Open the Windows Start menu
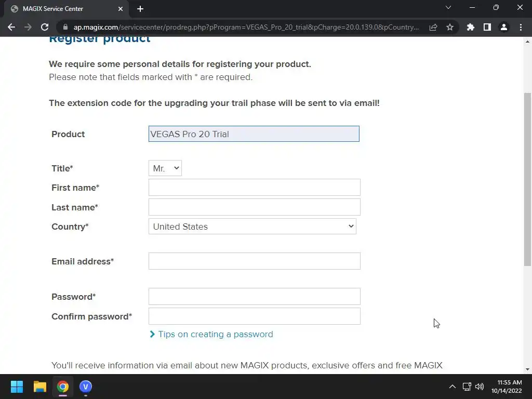 click(x=17, y=387)
